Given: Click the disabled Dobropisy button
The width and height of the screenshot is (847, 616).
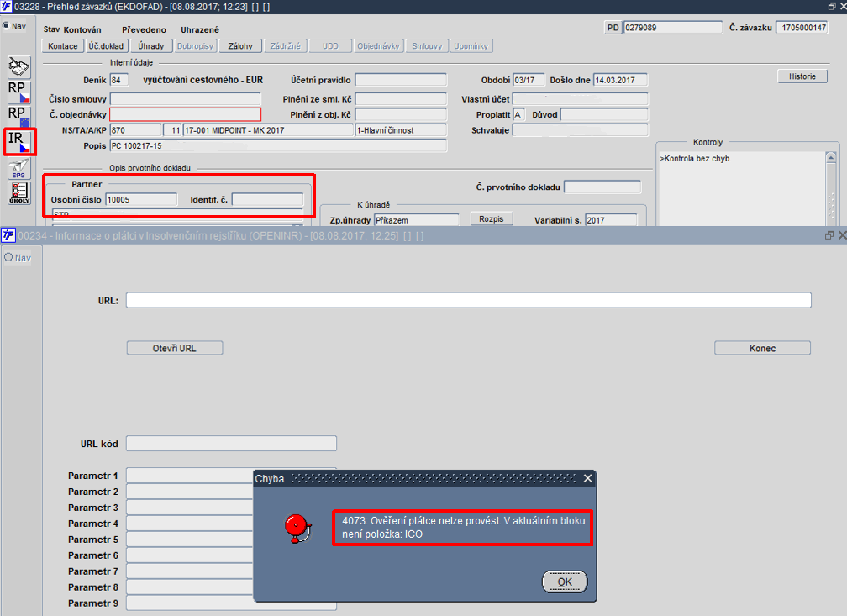Looking at the screenshot, I should pos(195,46).
